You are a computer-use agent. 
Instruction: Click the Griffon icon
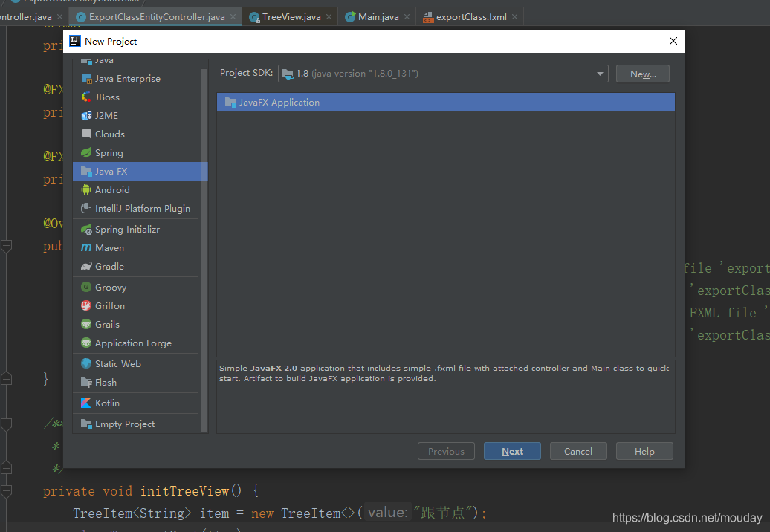[86, 306]
